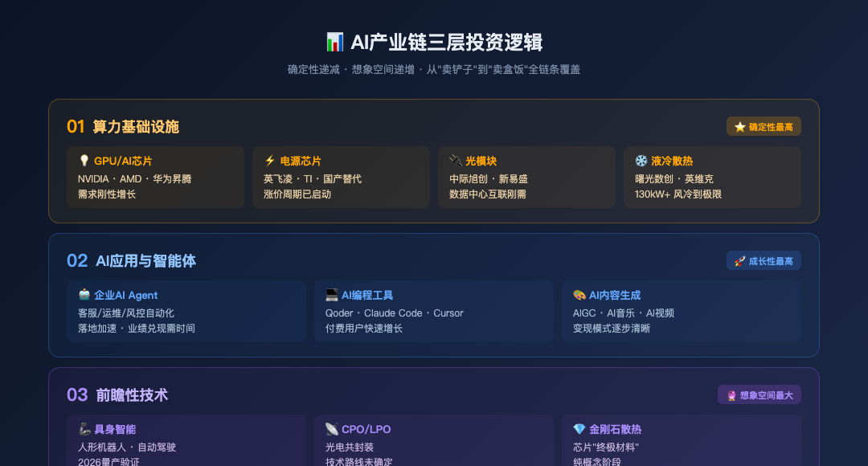Click the text Qoder · Claude Code · Cursor
This screenshot has height=466, width=868.
coord(394,313)
